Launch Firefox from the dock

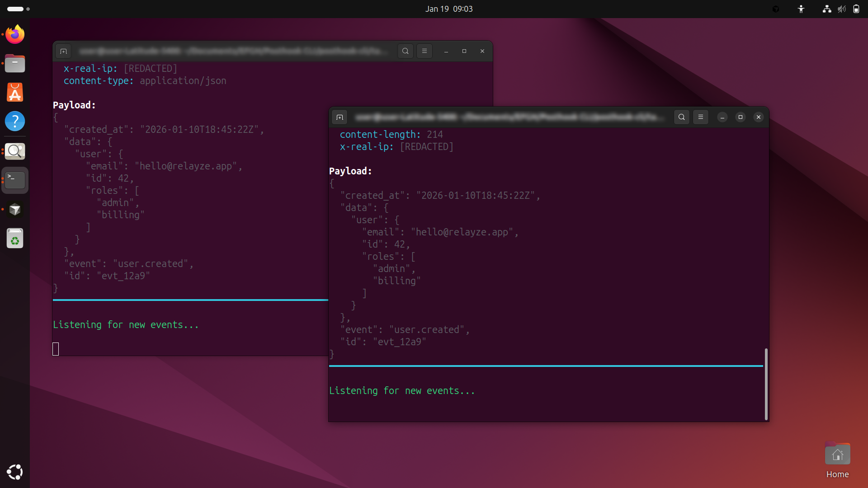(15, 35)
